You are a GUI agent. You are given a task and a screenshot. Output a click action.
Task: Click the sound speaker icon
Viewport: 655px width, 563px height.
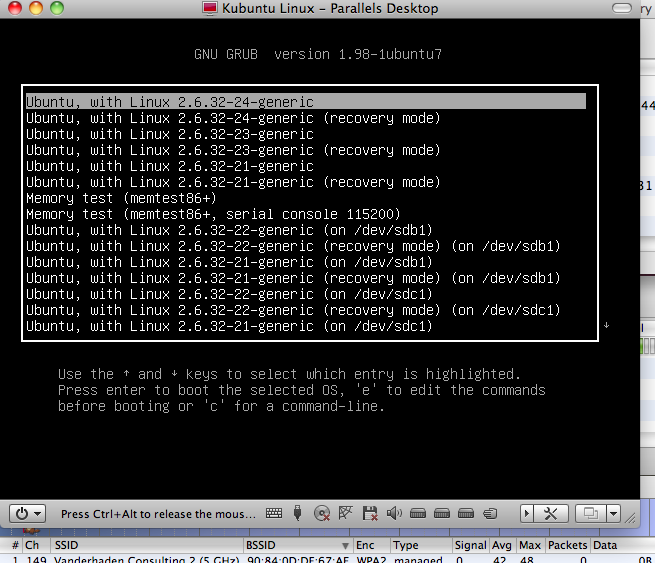click(x=393, y=514)
